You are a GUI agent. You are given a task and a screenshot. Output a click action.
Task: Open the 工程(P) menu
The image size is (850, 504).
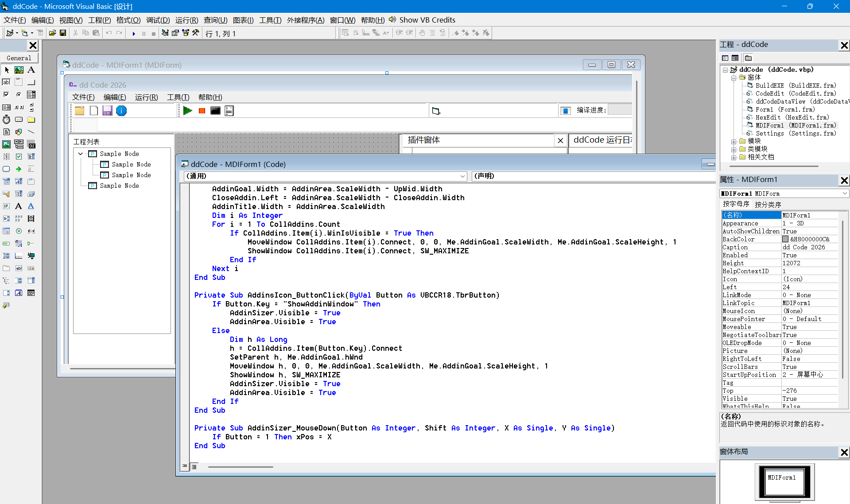pyautogui.click(x=99, y=20)
